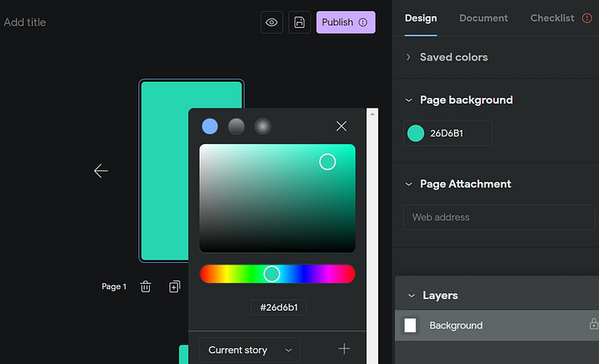This screenshot has width=599, height=364.
Task: Edit the #26d6b1 hex input
Action: (x=279, y=308)
